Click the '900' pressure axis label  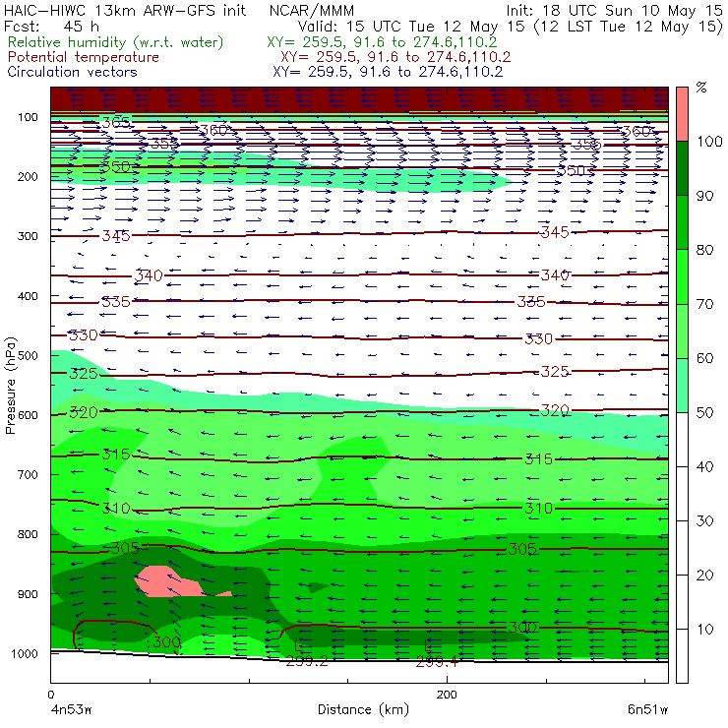click(28, 594)
